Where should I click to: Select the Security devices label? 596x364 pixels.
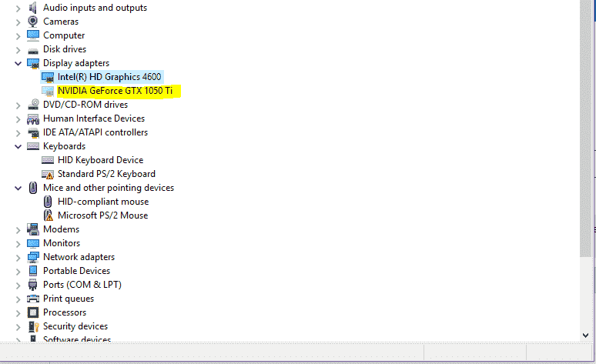tap(75, 326)
